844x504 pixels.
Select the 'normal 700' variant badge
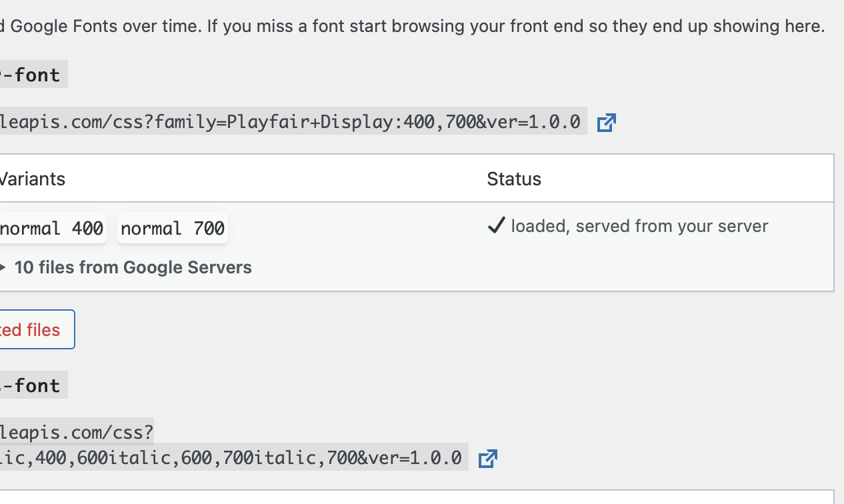point(173,229)
